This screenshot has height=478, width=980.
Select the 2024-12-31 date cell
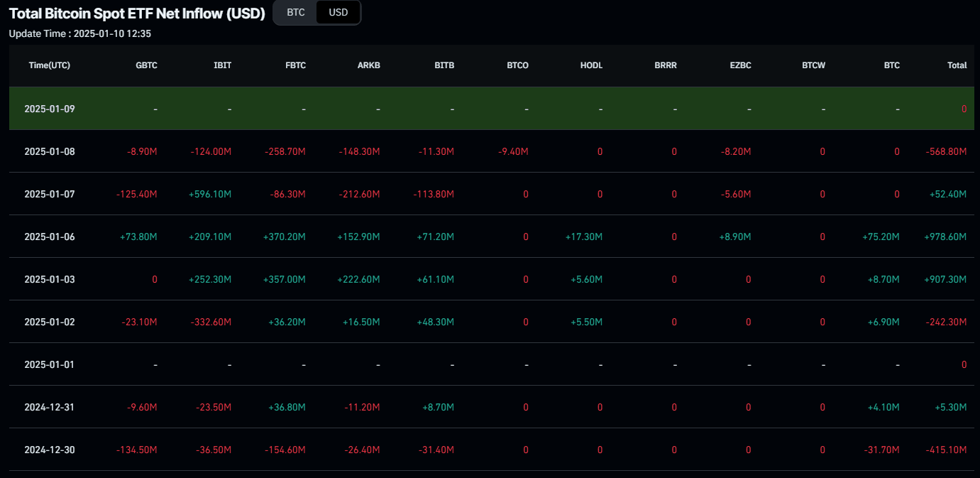50,407
